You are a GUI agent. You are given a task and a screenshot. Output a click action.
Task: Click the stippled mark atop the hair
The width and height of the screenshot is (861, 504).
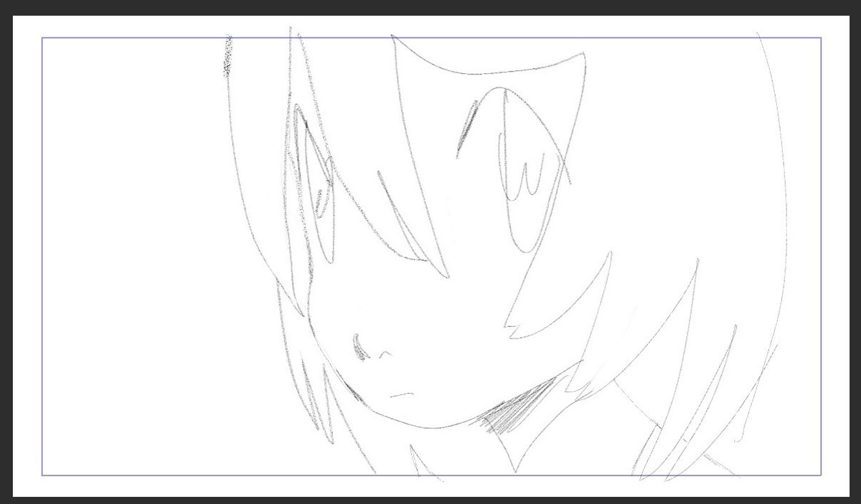pos(228,56)
